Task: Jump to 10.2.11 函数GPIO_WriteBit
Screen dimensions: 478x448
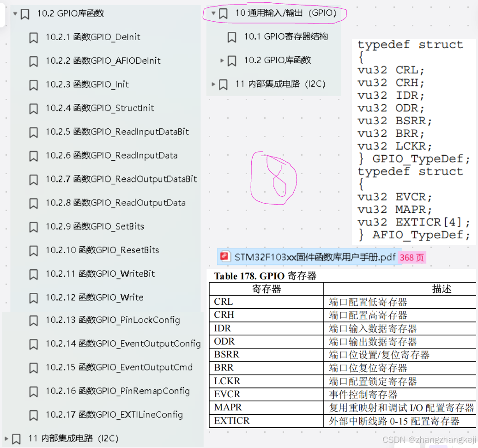Action: point(100,274)
